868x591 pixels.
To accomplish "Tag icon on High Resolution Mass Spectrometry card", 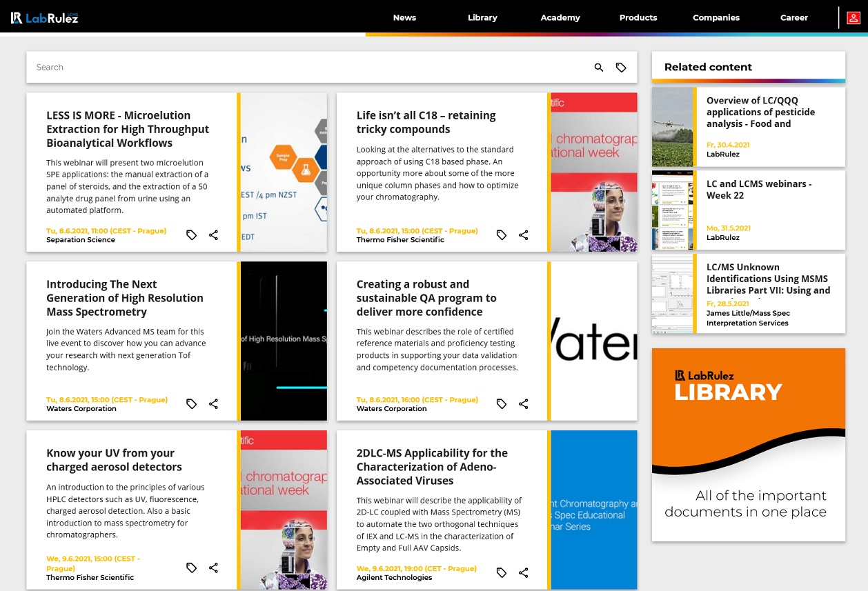I will click(x=192, y=404).
